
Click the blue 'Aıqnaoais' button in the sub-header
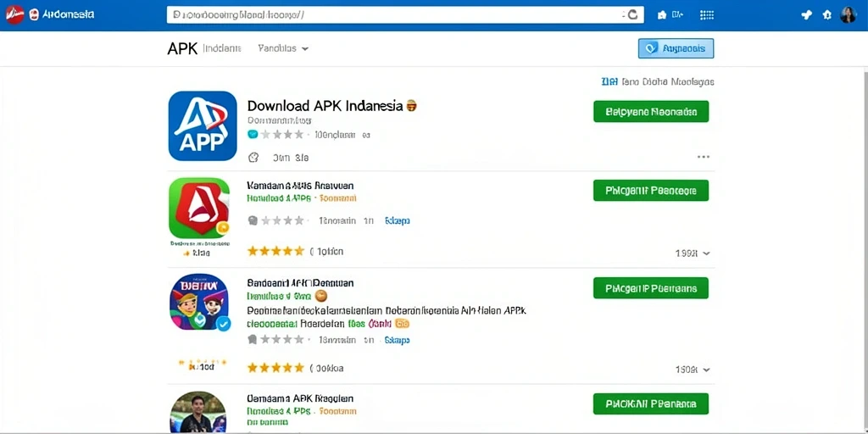pos(676,48)
